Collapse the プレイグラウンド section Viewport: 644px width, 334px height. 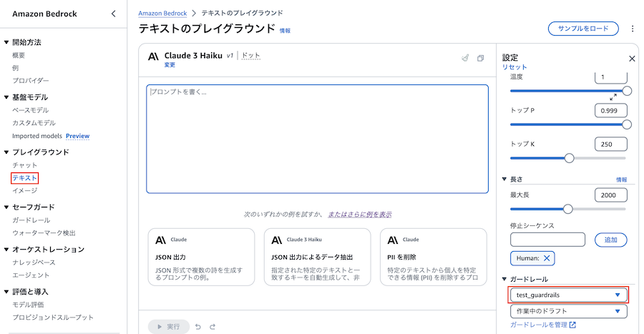[6, 152]
